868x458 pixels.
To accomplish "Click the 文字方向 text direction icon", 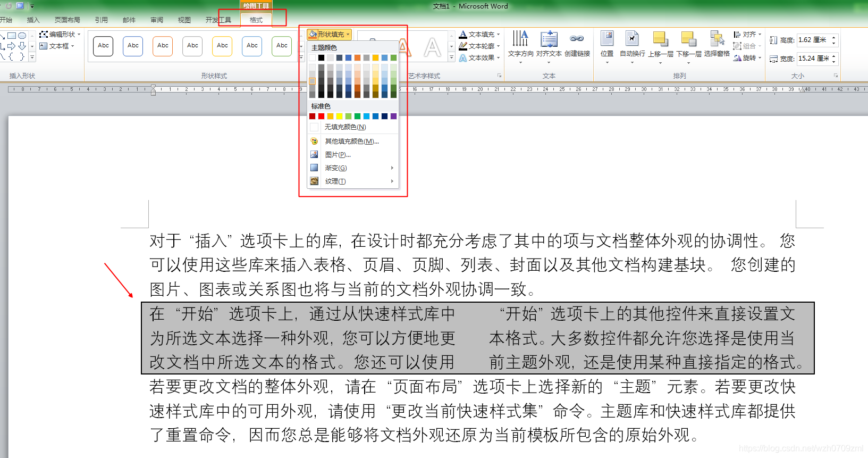I will (x=520, y=39).
